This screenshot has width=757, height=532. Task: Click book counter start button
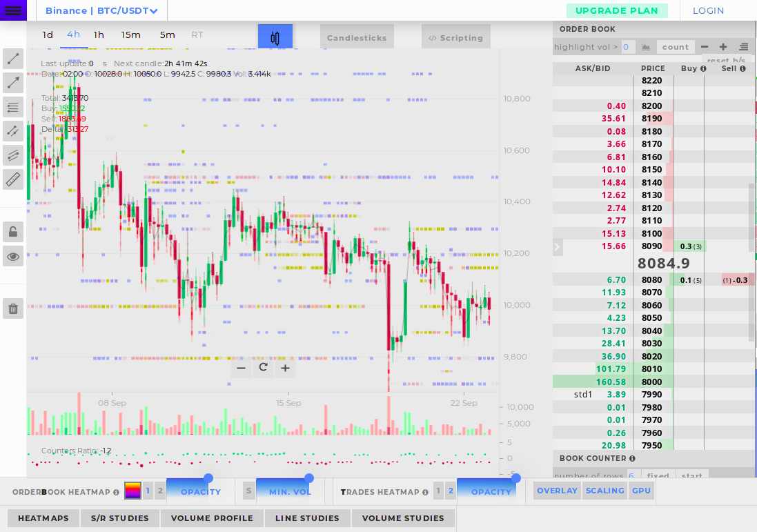(692, 475)
